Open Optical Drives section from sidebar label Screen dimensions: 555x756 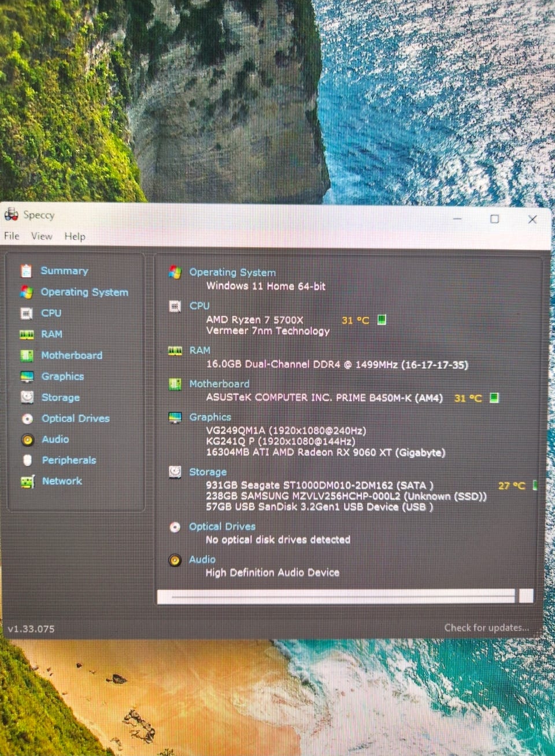[75, 418]
